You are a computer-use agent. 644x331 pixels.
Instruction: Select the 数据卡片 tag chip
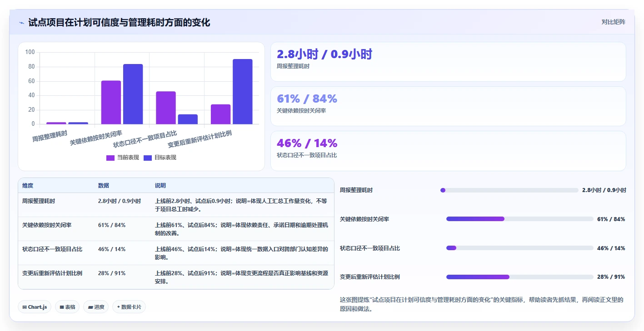(x=129, y=307)
